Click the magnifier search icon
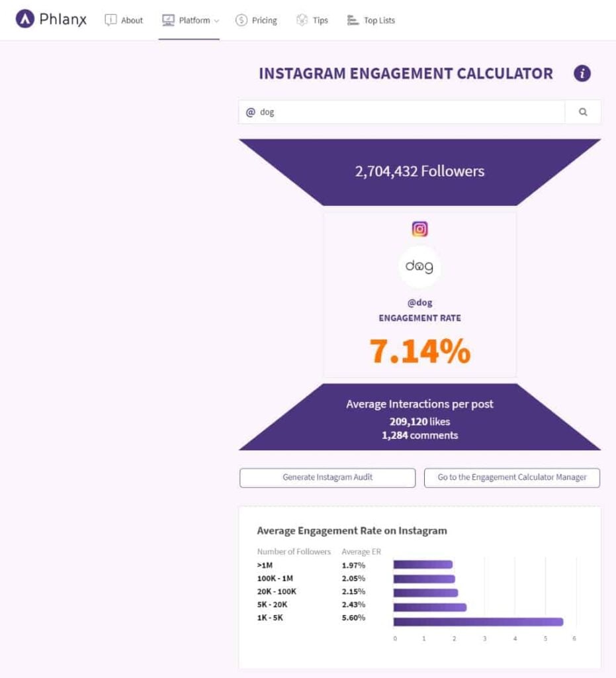The height and width of the screenshot is (678, 616). tap(583, 112)
